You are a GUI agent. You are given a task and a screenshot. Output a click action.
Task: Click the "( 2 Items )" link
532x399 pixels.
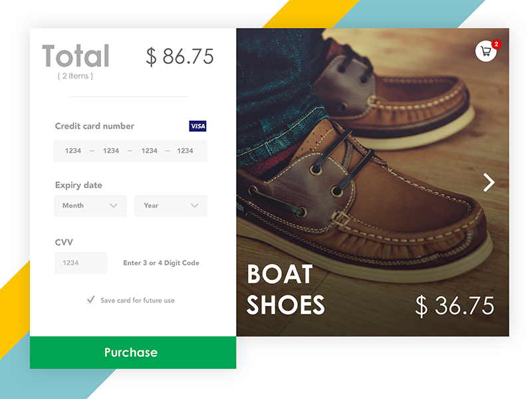75,76
